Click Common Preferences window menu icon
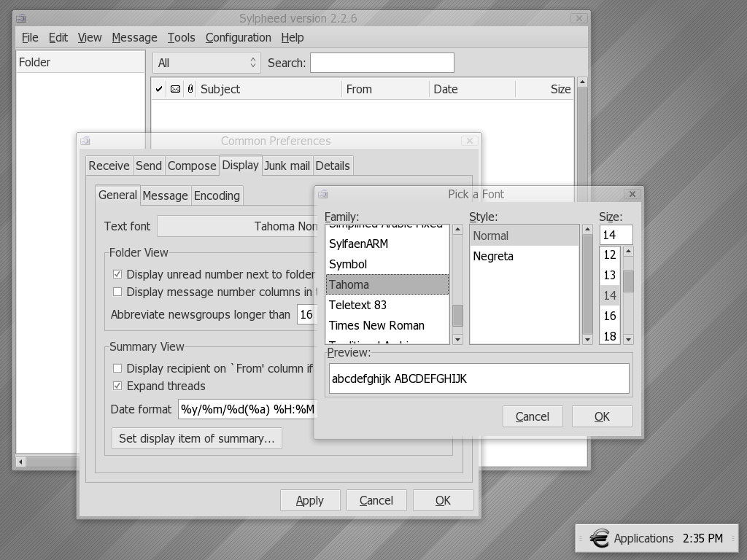 pos(85,141)
